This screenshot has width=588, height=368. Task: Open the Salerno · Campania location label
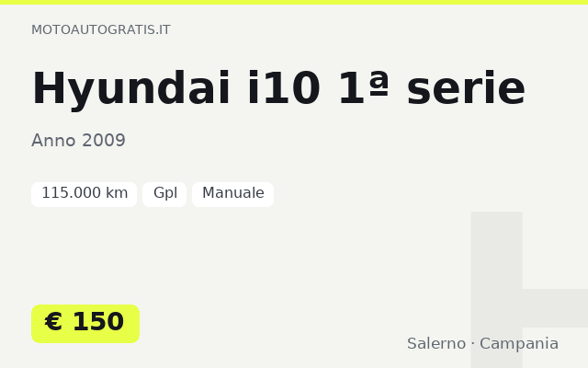(482, 343)
